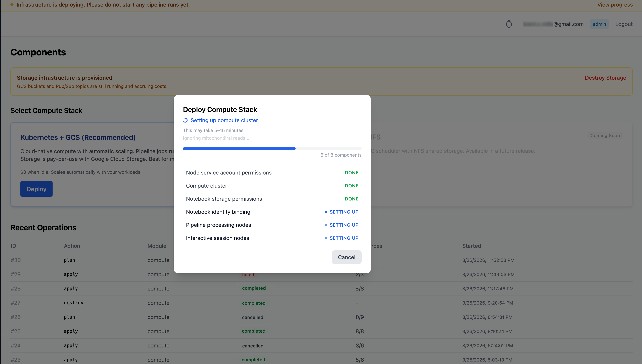Viewport: 642px width, 364px height.
Task: Click the Deploy Compute Stack title
Action: pos(220,109)
